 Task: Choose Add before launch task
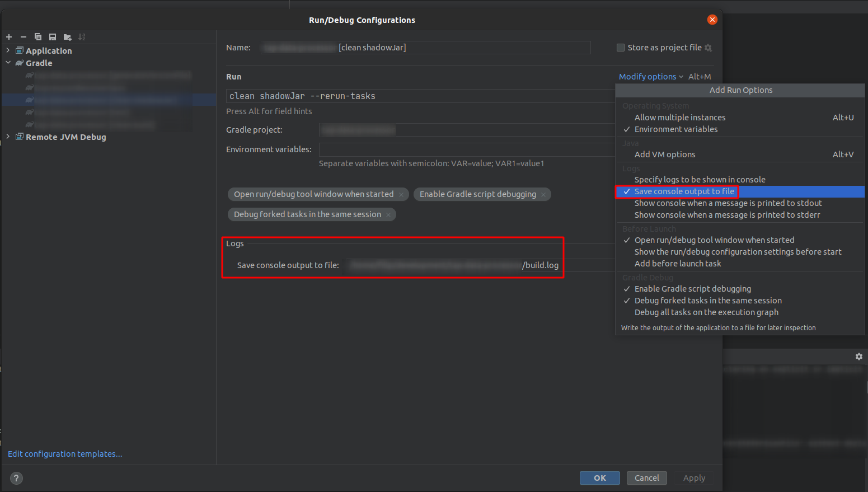point(740,264)
